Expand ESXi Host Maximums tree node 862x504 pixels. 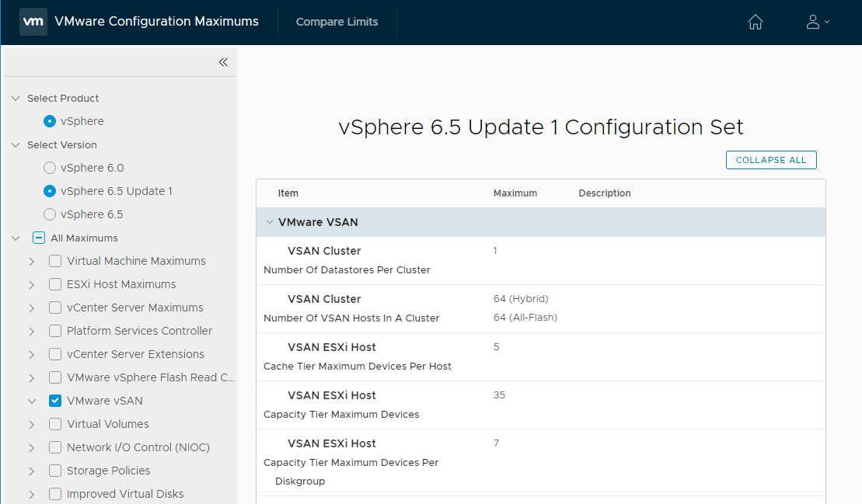32,285
